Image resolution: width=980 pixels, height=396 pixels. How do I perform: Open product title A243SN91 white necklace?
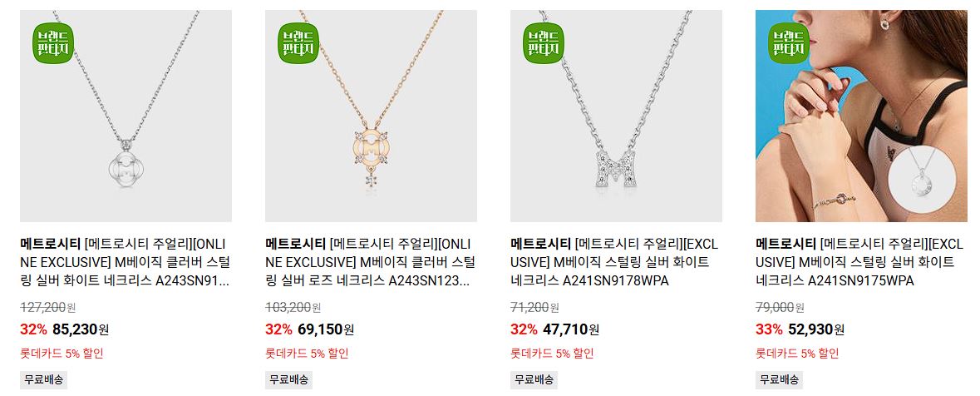point(125,262)
